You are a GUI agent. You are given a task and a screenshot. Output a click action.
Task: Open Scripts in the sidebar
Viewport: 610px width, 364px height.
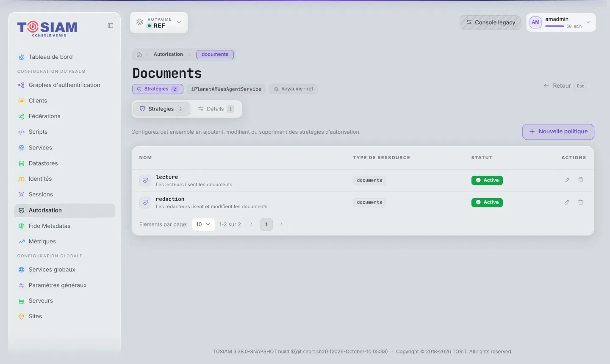[64, 132]
